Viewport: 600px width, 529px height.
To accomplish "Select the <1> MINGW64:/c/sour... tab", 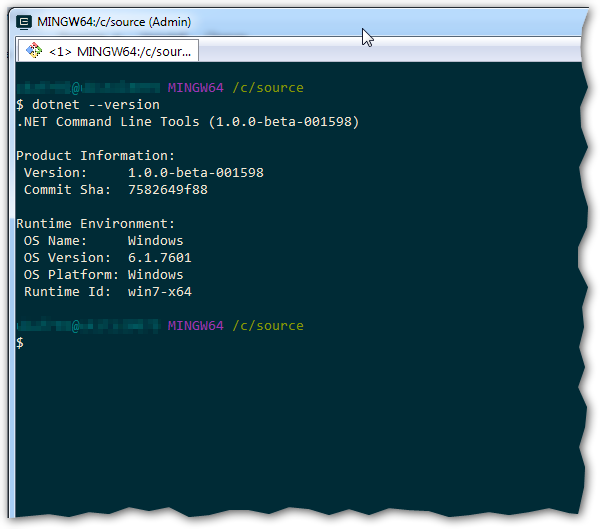I will coord(108,50).
